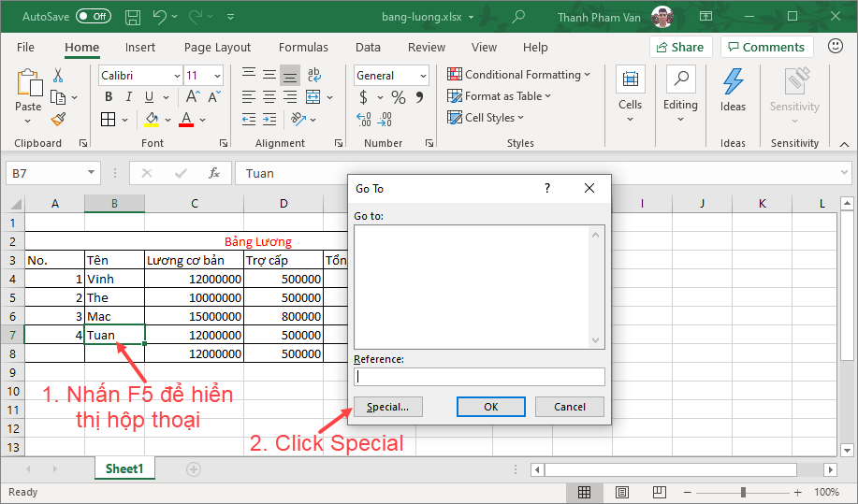The width and height of the screenshot is (858, 504).
Task: Decrease indent
Action: tap(249, 119)
